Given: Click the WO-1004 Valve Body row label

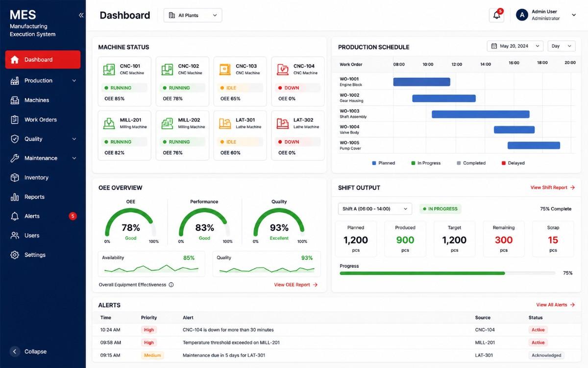Looking at the screenshot, I should (349, 129).
